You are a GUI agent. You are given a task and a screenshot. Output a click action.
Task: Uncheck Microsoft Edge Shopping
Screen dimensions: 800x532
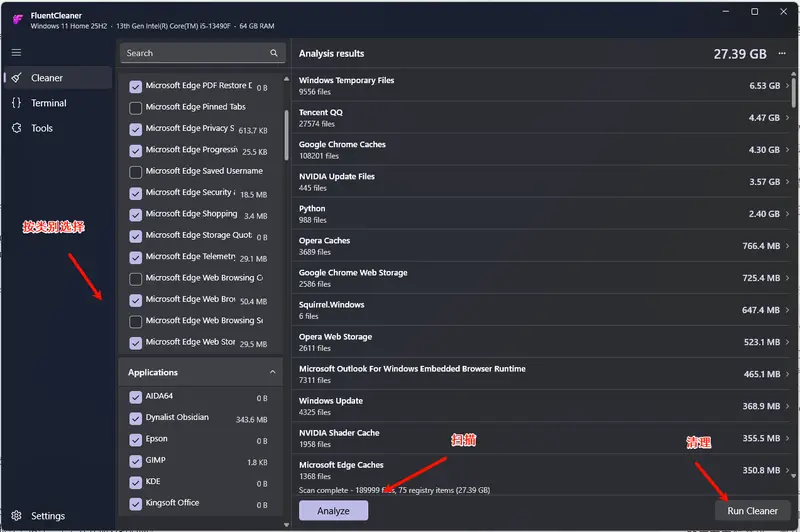click(x=135, y=215)
